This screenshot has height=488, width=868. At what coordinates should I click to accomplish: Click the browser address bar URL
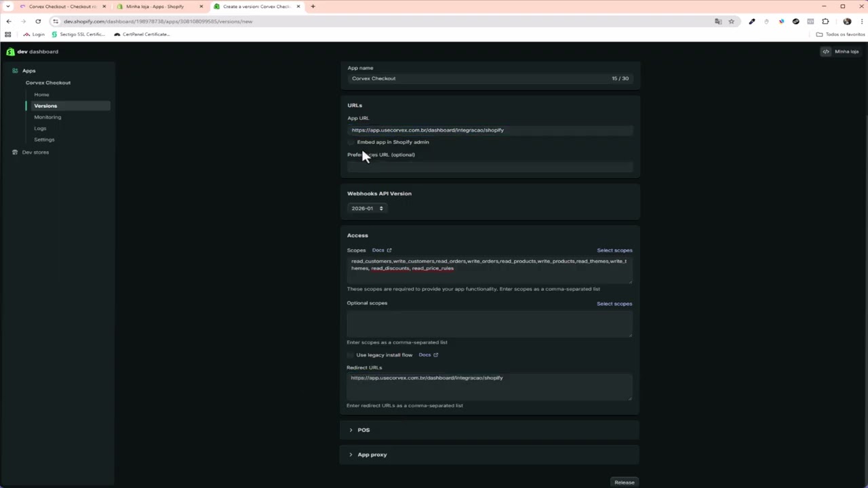[x=158, y=21]
